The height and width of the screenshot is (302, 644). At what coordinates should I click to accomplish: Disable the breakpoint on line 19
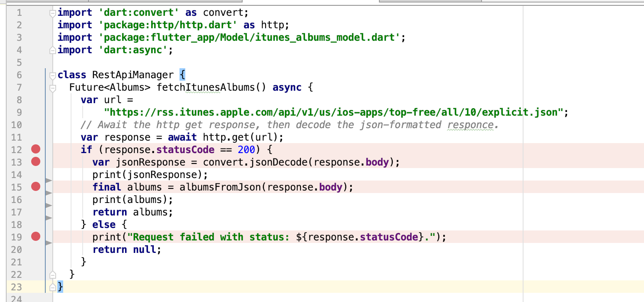pyautogui.click(x=36, y=237)
